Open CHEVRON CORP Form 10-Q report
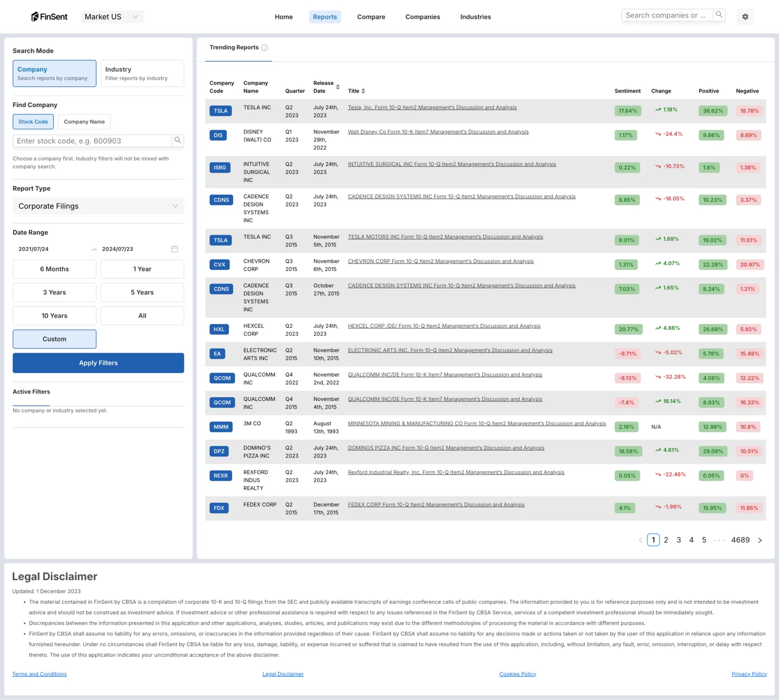This screenshot has width=779, height=700. point(441,262)
